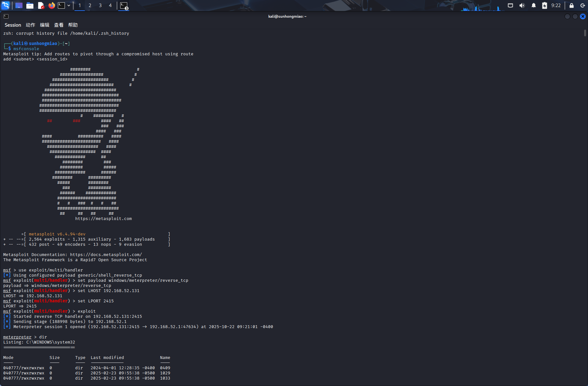Screen dimensions: 588x386
Task: Click directory name 1029 in listing
Action: 165,373
